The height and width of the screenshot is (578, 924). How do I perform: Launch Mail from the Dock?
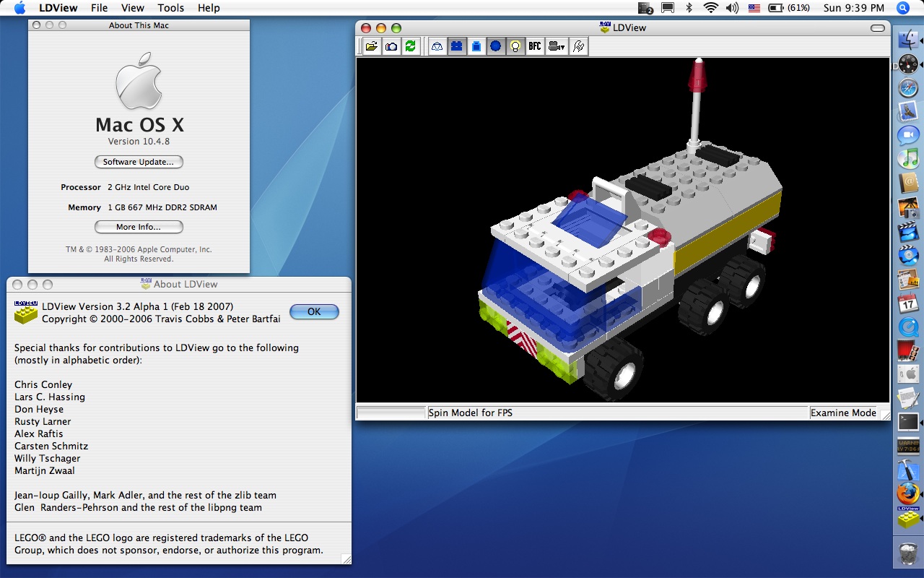tap(908, 111)
